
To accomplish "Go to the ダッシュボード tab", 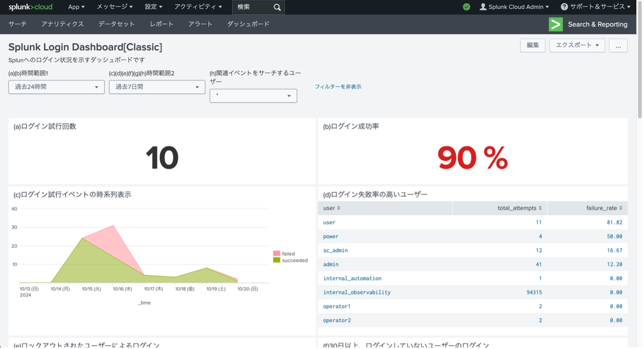I will tap(248, 24).
